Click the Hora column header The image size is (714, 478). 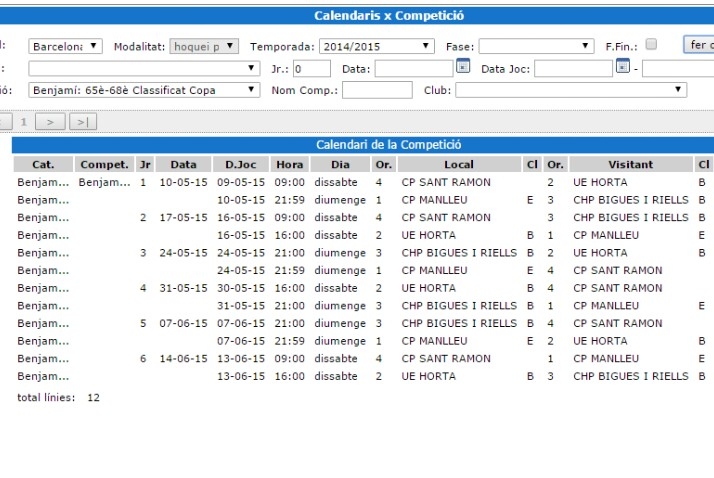pos(289,164)
